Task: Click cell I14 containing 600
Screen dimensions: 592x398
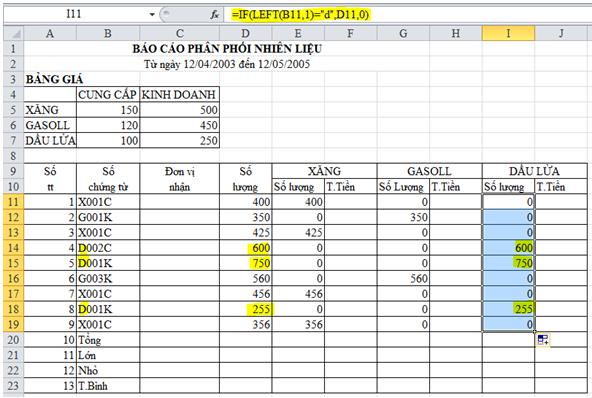Action: (508, 248)
